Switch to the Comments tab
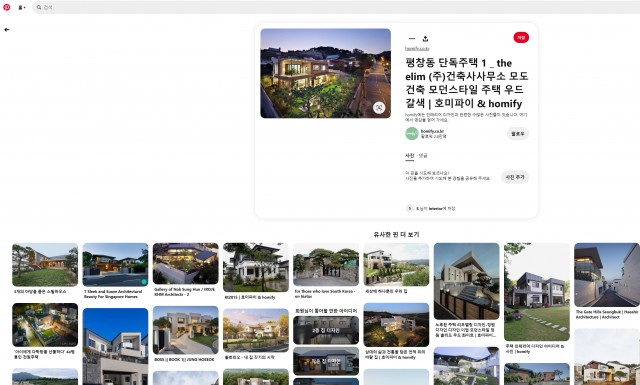 click(x=423, y=156)
